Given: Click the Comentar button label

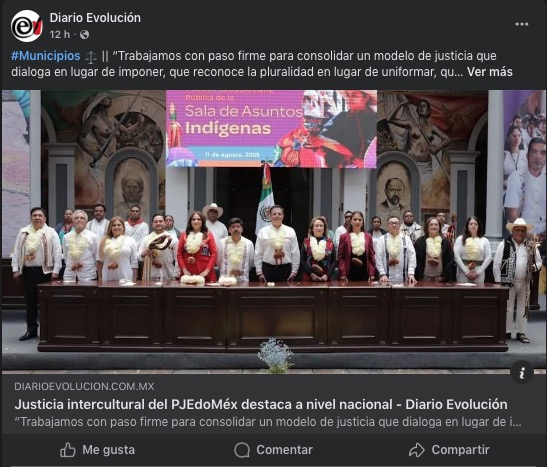Looking at the screenshot, I should coord(284,450).
